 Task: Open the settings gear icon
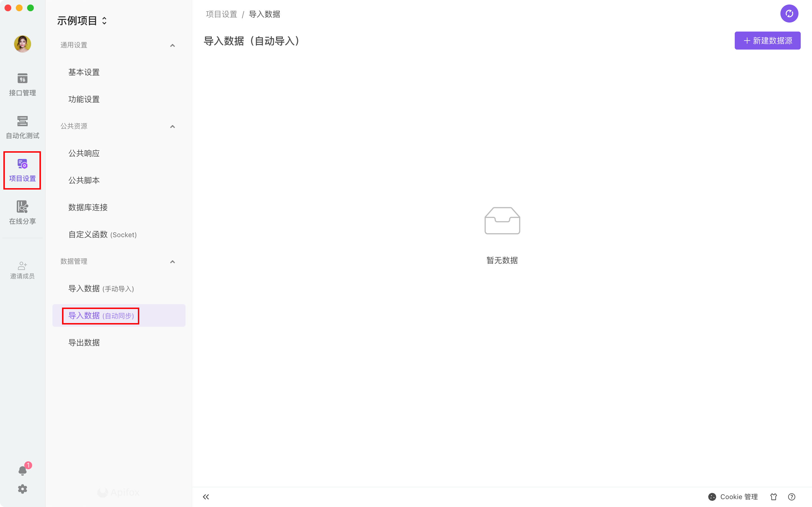[23, 489]
